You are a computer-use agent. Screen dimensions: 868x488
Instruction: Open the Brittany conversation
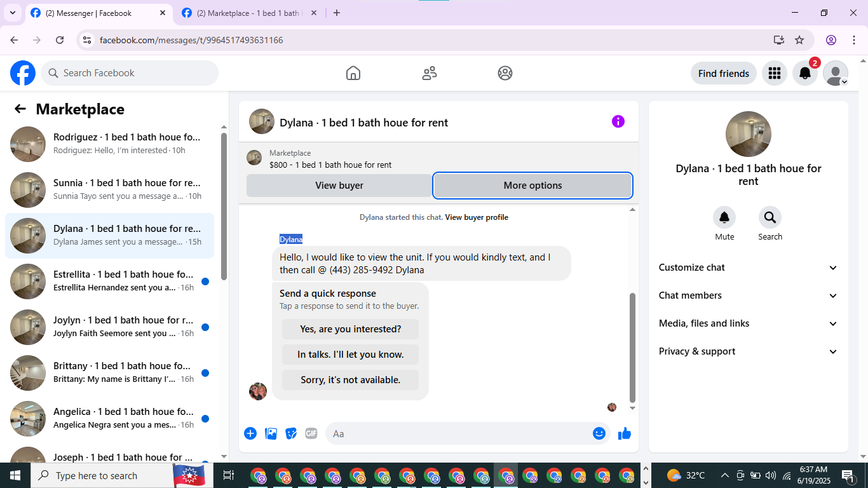(109, 373)
